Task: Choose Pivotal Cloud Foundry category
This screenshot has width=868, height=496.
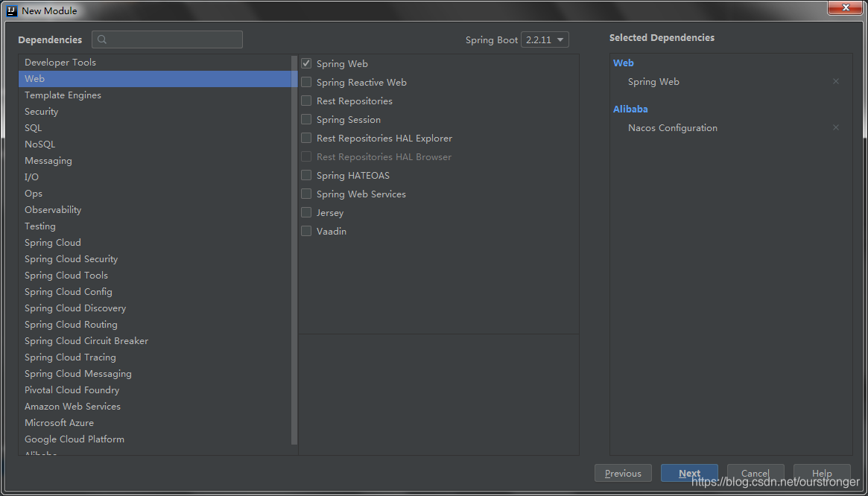Action: [156, 390]
